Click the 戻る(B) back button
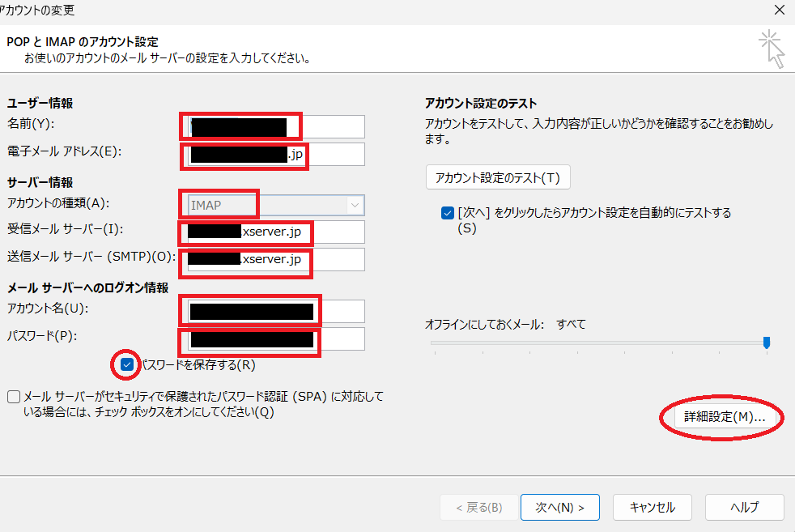The image size is (795, 532). coord(478,508)
